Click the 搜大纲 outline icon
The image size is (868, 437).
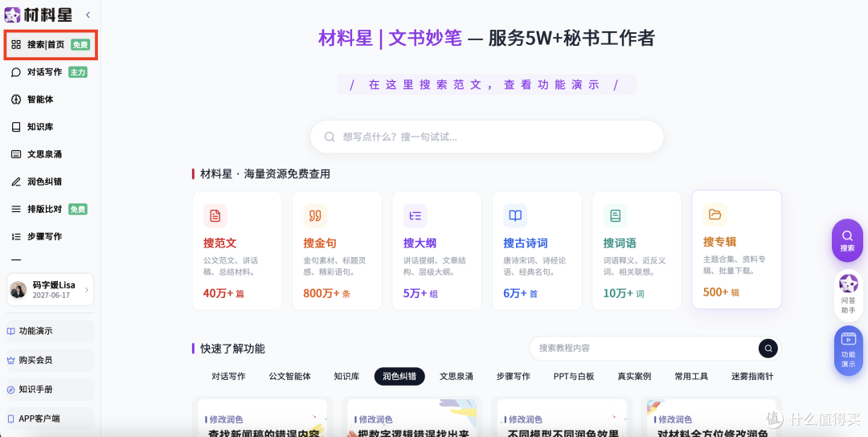click(416, 216)
